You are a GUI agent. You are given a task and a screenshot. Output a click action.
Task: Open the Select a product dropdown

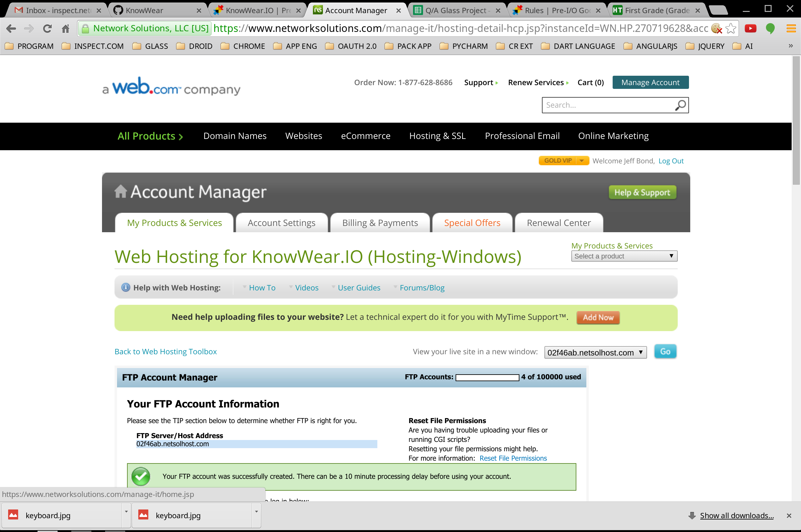click(624, 256)
